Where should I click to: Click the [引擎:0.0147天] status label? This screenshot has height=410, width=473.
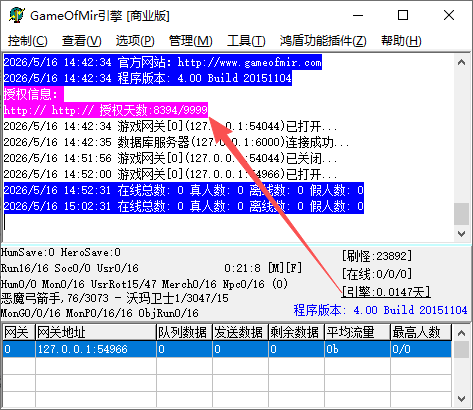point(386,292)
